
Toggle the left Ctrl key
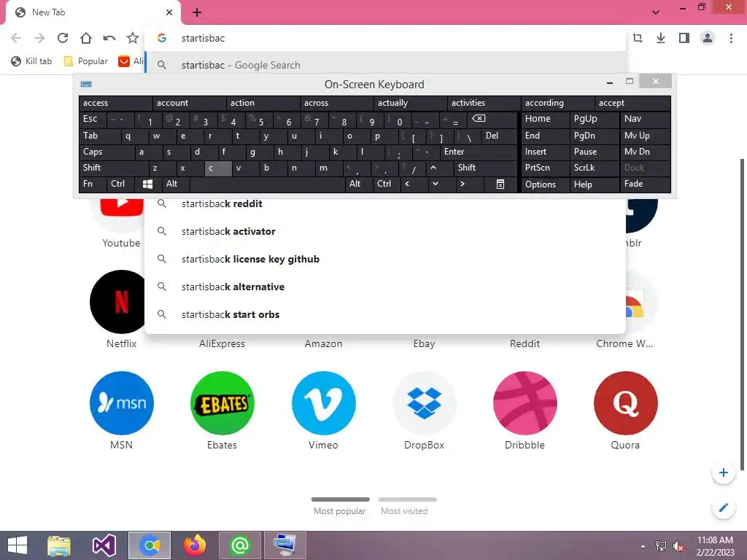pyautogui.click(x=120, y=184)
